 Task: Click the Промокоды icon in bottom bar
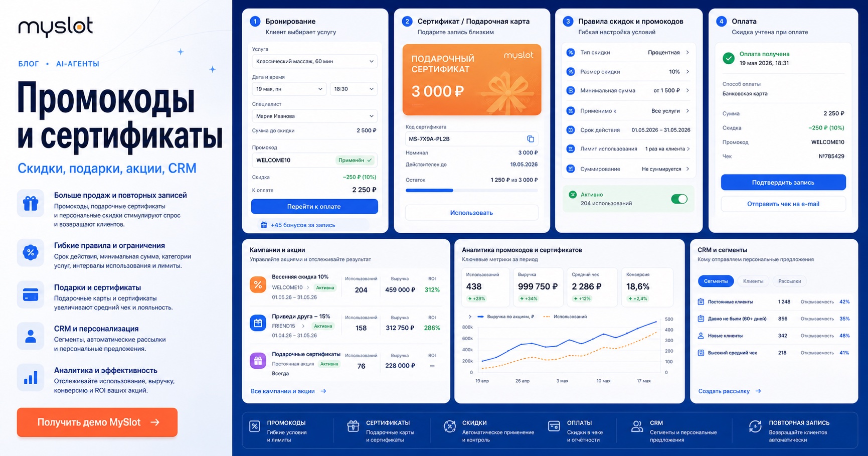(x=255, y=427)
